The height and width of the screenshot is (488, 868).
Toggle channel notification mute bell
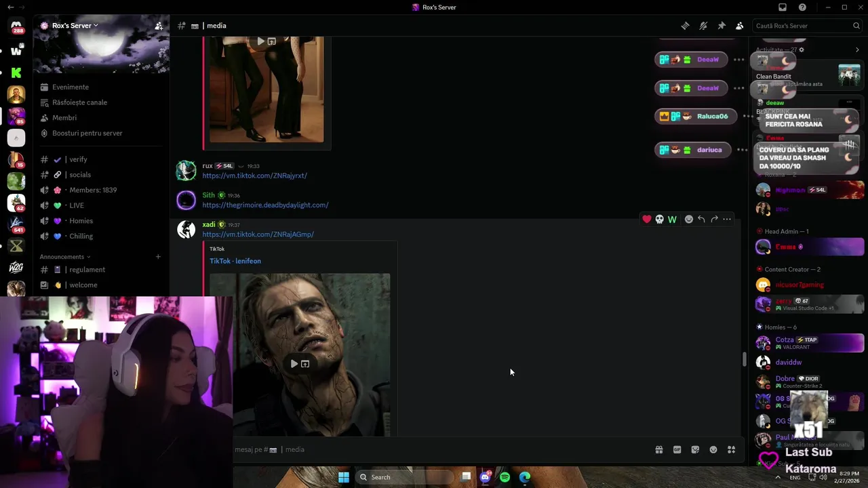[x=703, y=26]
